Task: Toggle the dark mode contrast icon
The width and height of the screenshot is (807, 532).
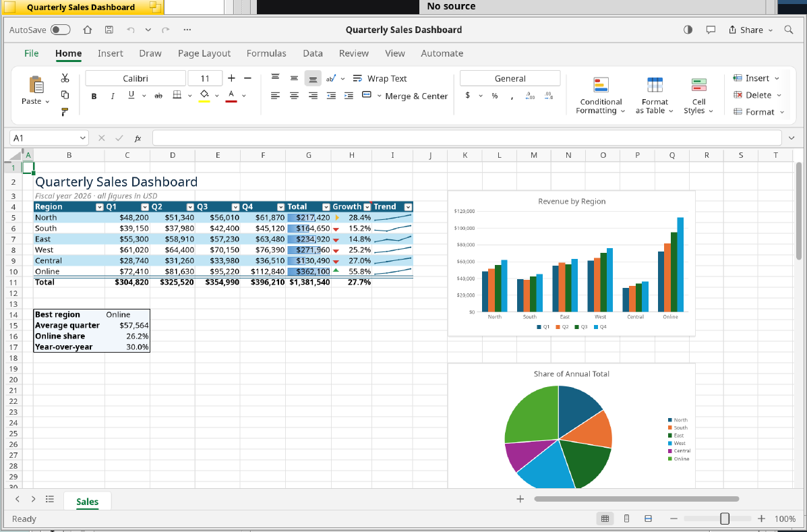Action: pos(688,30)
